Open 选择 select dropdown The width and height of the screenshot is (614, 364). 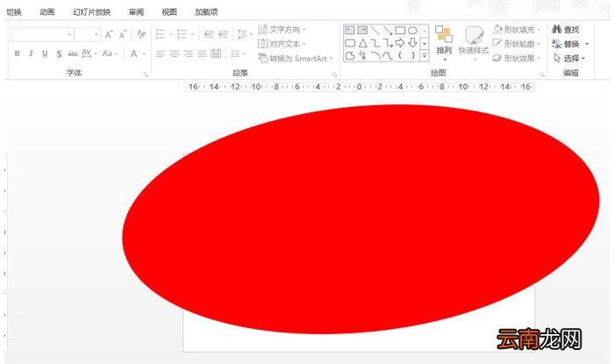[x=570, y=58]
